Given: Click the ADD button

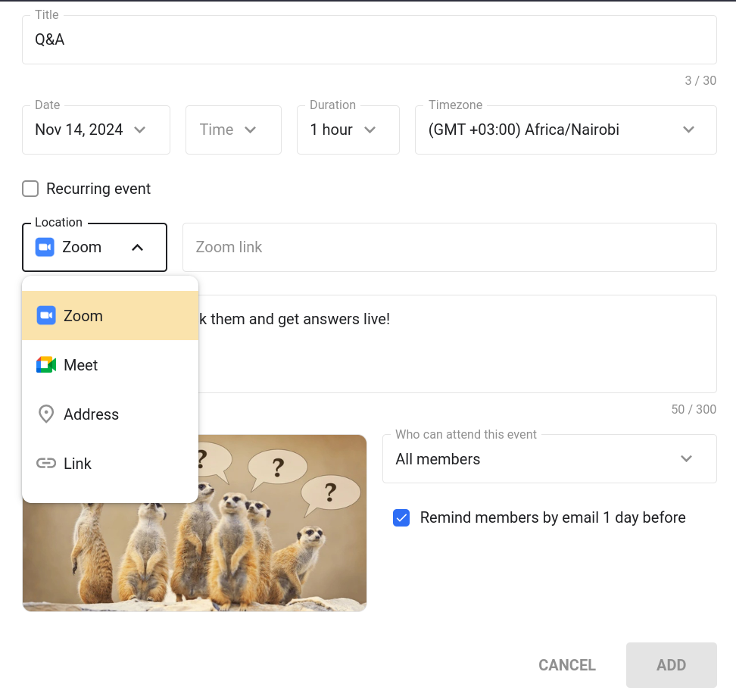Looking at the screenshot, I should click(x=671, y=665).
